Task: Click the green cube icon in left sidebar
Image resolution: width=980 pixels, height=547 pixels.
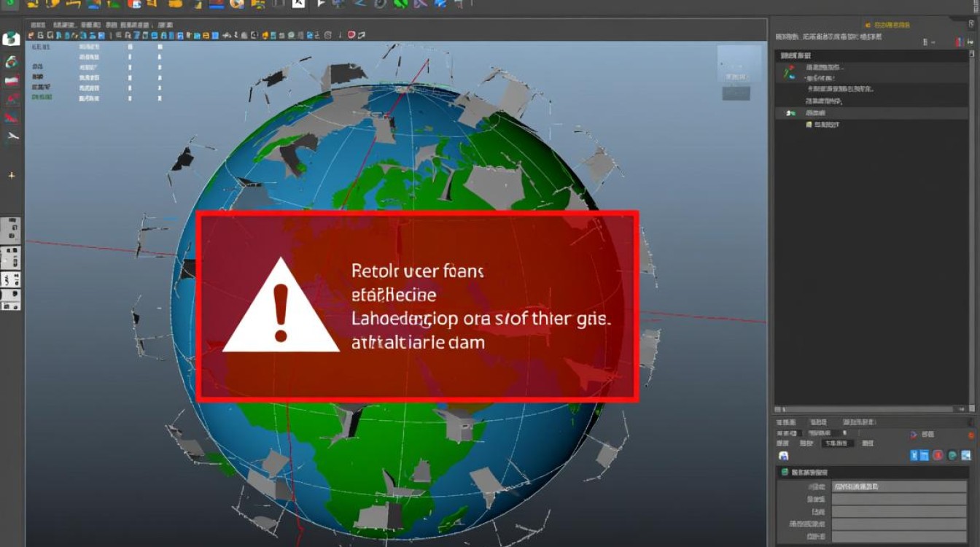Action: [x=11, y=39]
